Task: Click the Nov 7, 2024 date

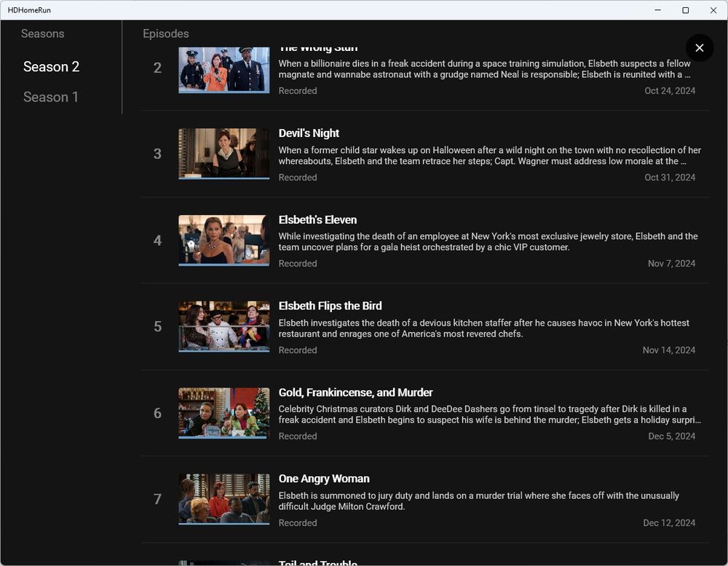Action: (x=671, y=264)
